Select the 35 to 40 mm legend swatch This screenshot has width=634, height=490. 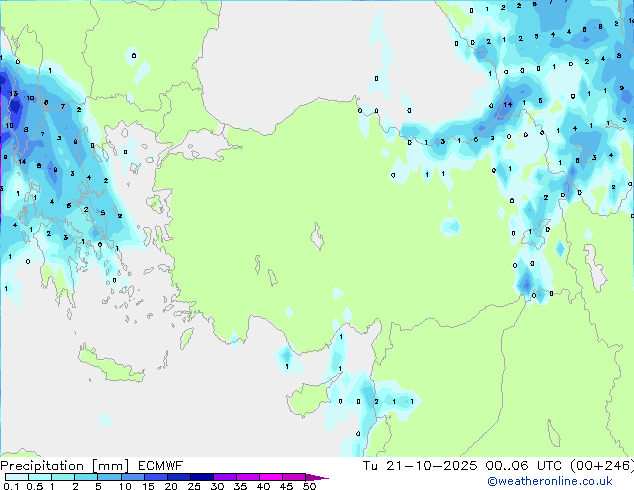(x=247, y=477)
